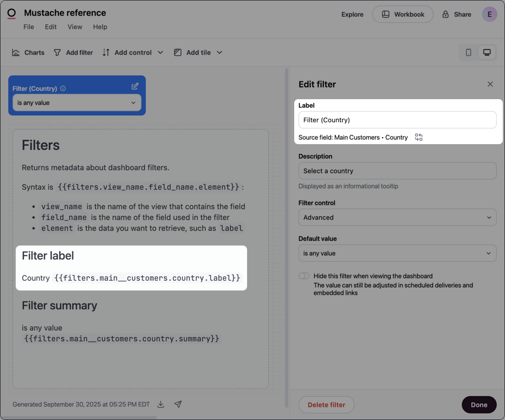Expand the is any value filter dropdown
Image resolution: width=505 pixels, height=420 pixels.
click(76, 102)
